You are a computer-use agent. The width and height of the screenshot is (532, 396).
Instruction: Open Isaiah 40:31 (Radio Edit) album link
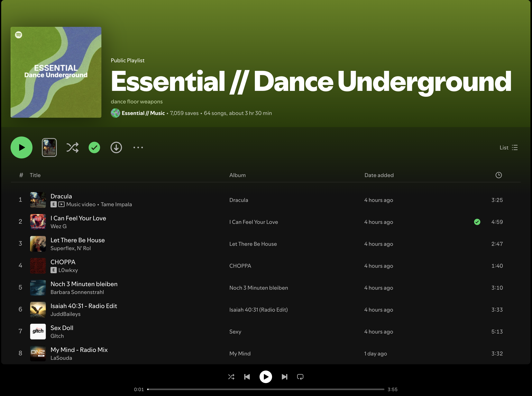258,310
